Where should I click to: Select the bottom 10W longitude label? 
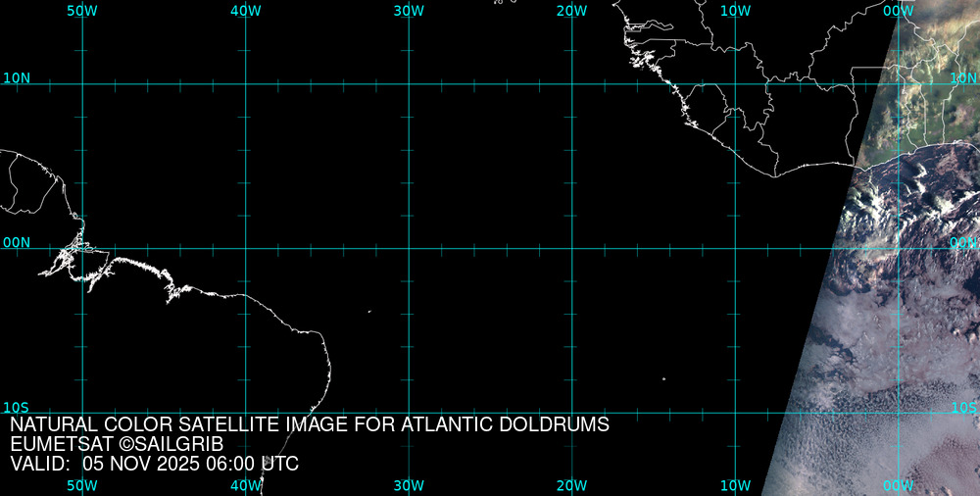pos(735,485)
